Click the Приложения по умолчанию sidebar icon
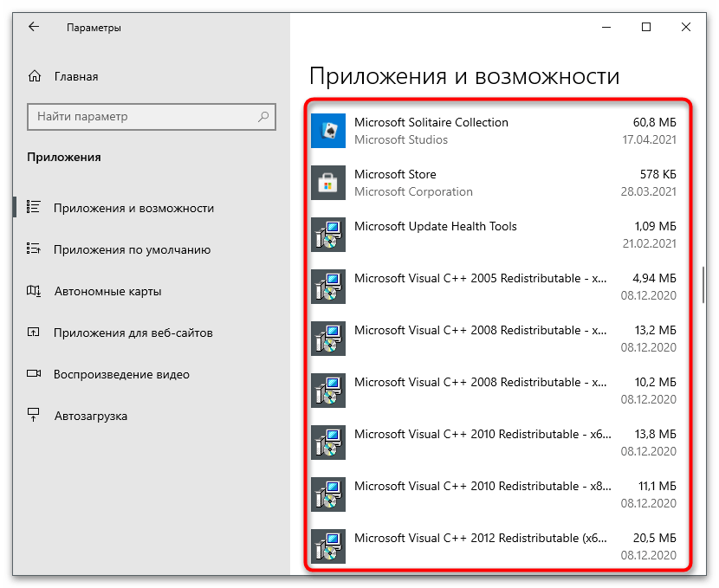The image size is (719, 588). (x=34, y=249)
